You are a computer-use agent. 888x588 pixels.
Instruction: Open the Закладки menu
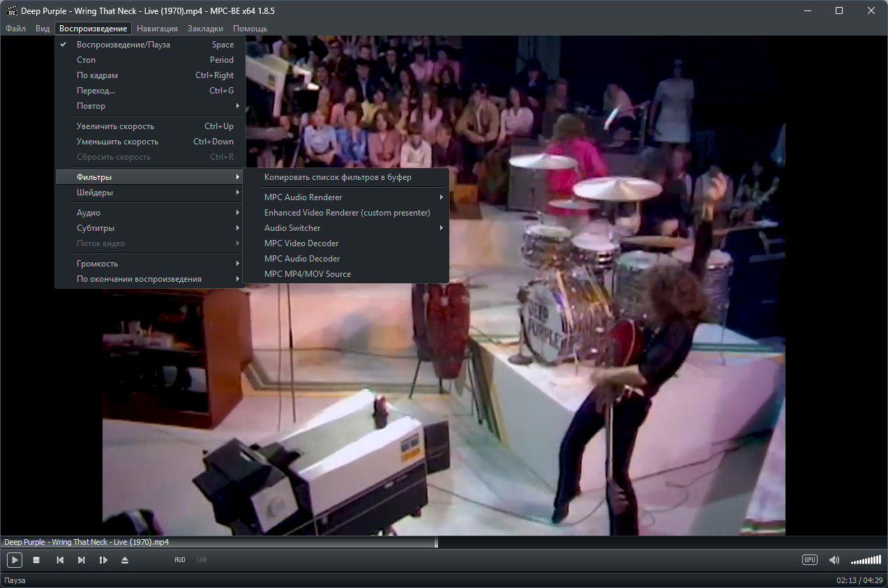[x=205, y=29]
